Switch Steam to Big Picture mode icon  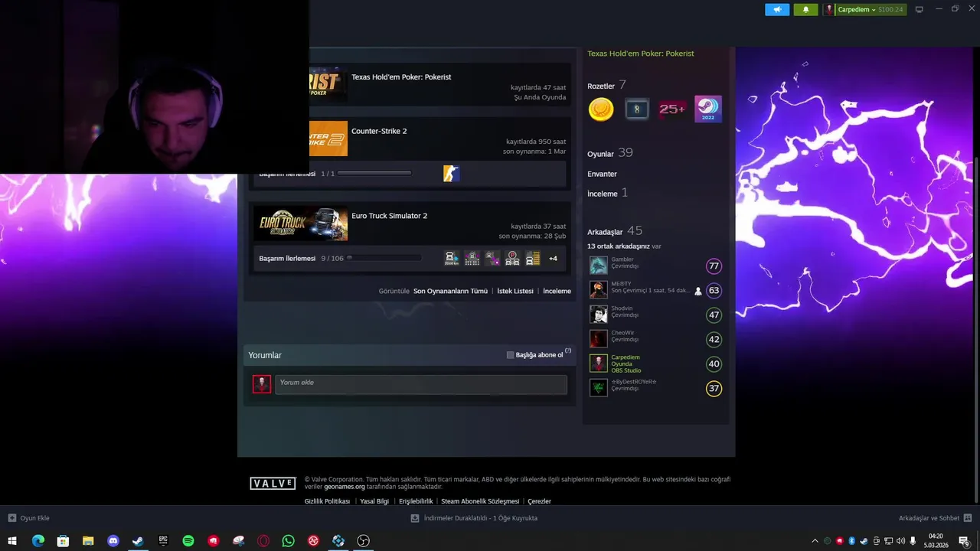click(920, 10)
